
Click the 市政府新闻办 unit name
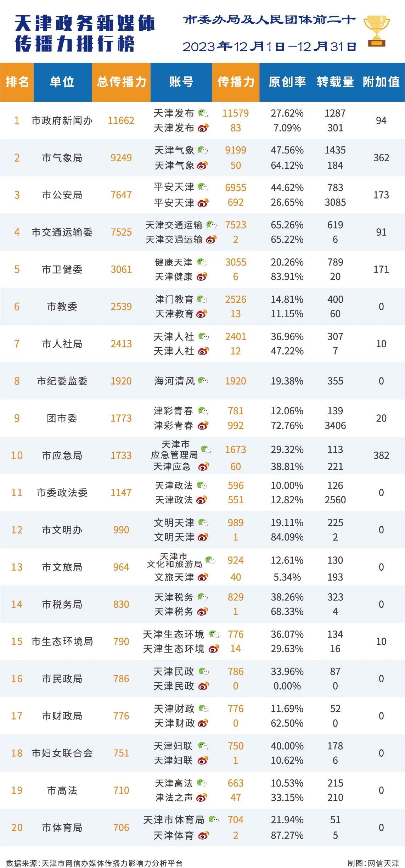(x=62, y=121)
